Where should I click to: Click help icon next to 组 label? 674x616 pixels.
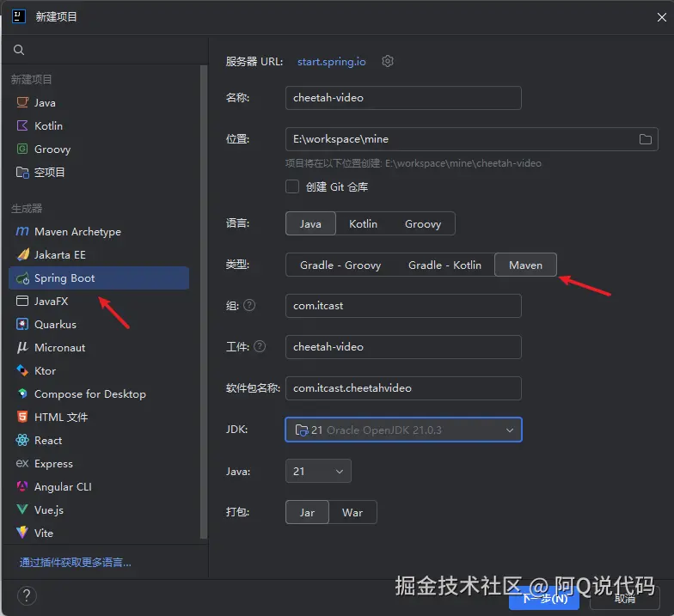click(249, 306)
